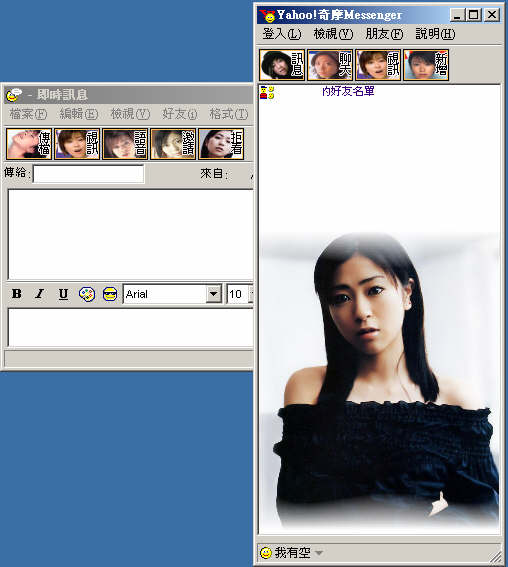Open the text color palette
Image resolution: width=508 pixels, height=567 pixels.
click(x=87, y=294)
